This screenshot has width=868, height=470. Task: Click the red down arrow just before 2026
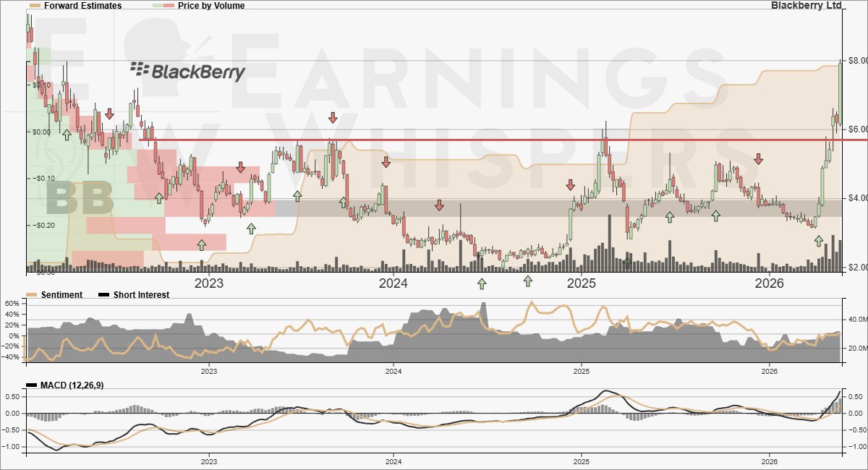[x=758, y=158]
